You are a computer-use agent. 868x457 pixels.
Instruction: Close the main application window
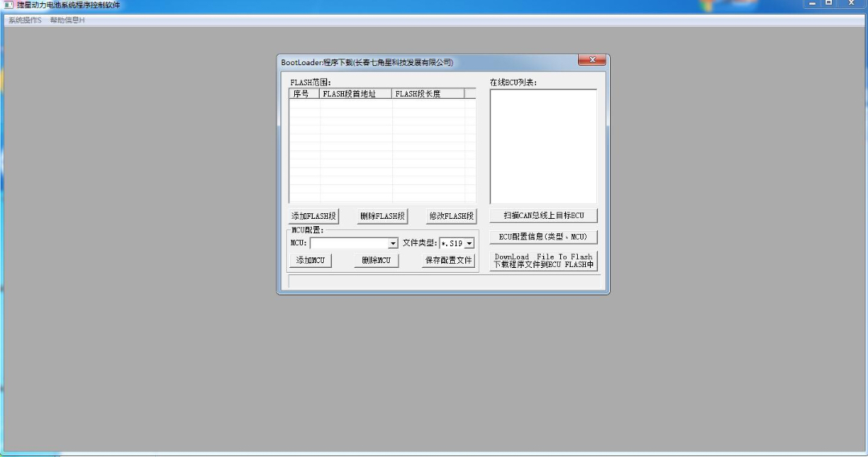(x=851, y=4)
